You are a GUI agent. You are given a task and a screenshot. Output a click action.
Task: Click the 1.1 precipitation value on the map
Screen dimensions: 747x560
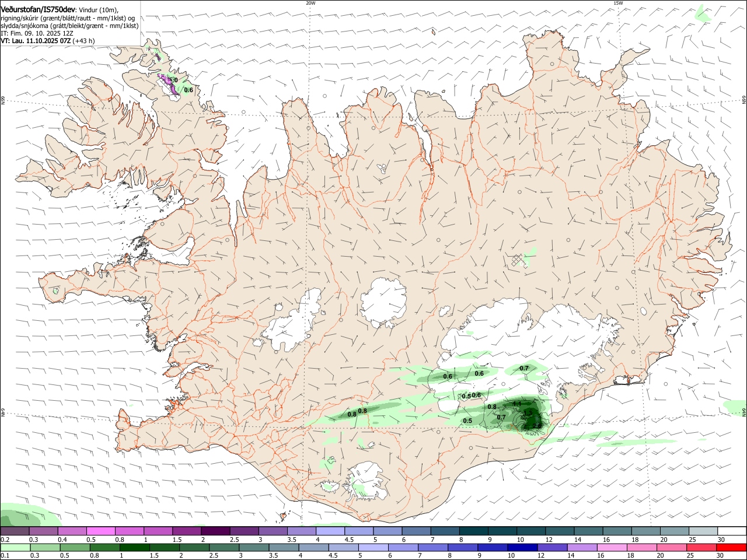point(516,404)
